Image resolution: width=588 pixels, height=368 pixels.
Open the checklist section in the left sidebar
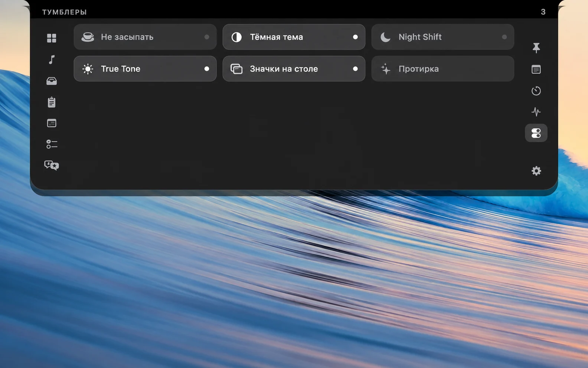coord(52,144)
